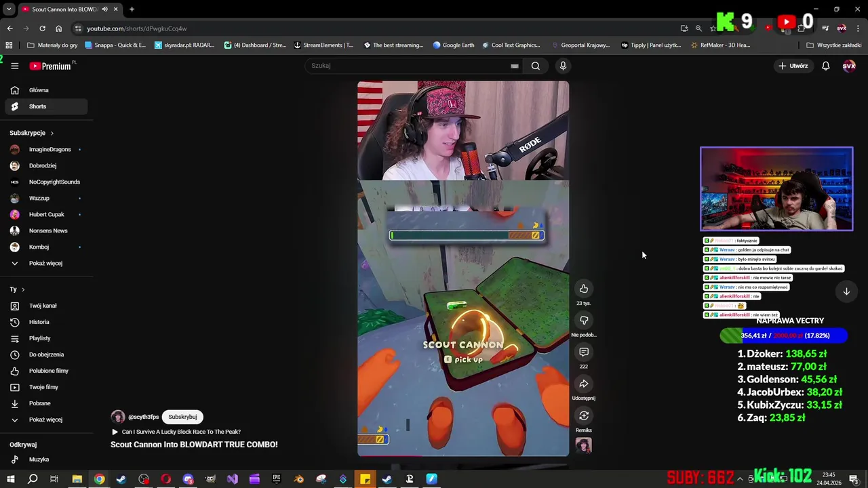The image size is (868, 488).
Task: Click the Short's red progress bar
Action: tap(463, 455)
